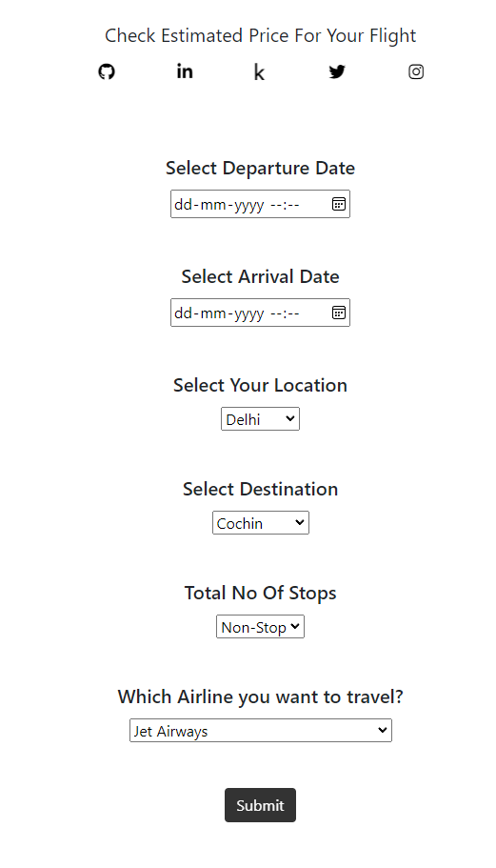Viewport: 496px width, 868px height.
Task: Select month segment of departure date field
Action: pyautogui.click(x=213, y=205)
